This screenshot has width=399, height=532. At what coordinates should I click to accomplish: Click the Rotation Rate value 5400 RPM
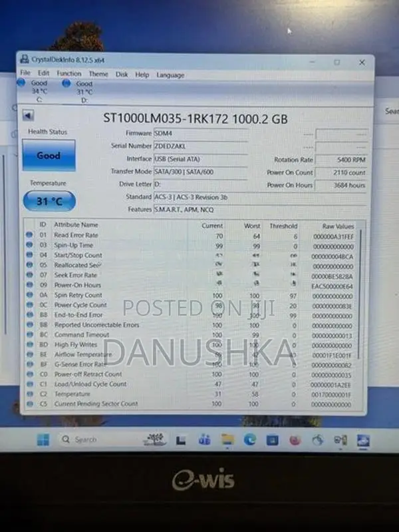pos(341,160)
